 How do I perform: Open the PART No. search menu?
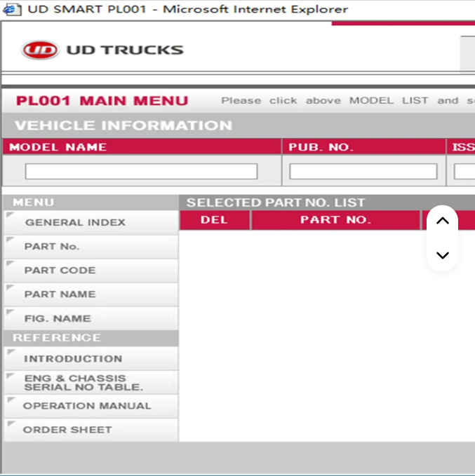point(91,247)
